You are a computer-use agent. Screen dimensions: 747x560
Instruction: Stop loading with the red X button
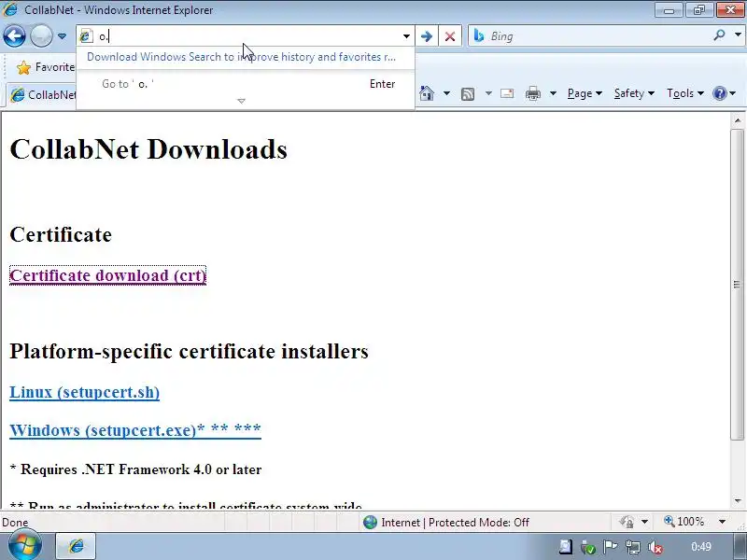click(450, 36)
